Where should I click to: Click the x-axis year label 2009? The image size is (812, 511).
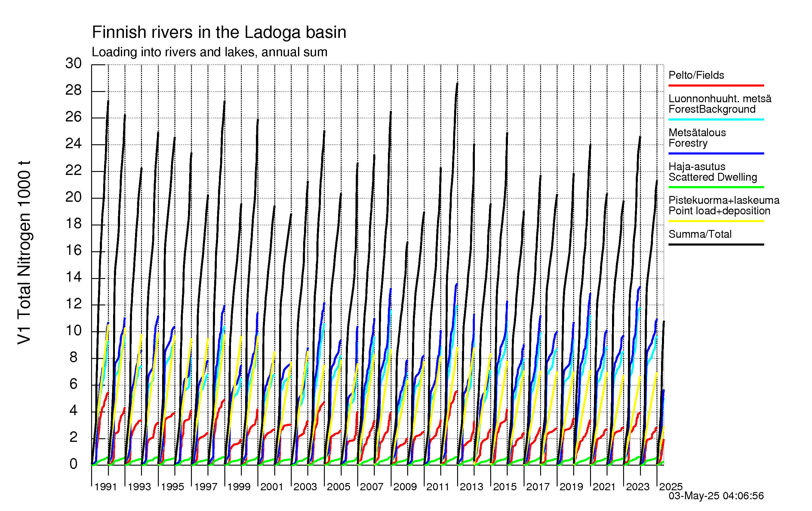pyautogui.click(x=405, y=487)
